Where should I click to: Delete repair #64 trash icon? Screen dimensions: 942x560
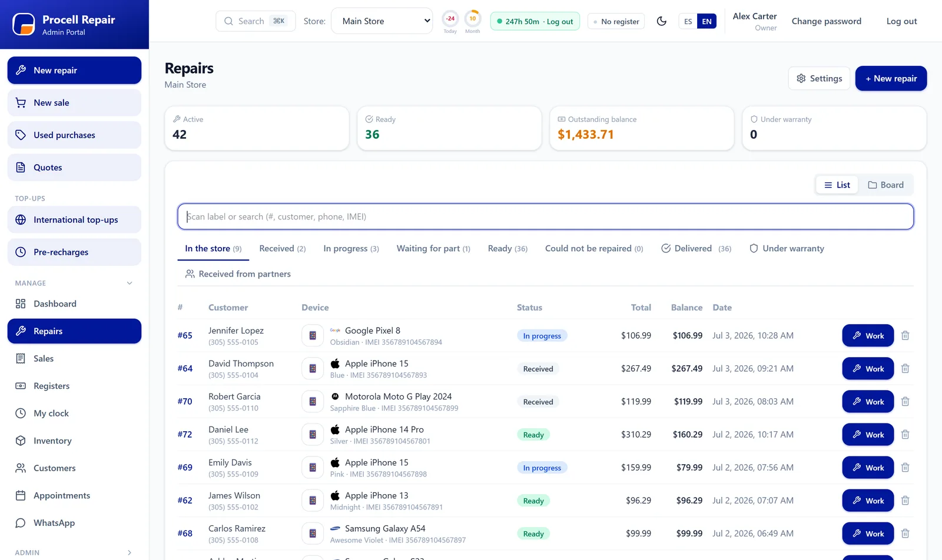point(905,368)
